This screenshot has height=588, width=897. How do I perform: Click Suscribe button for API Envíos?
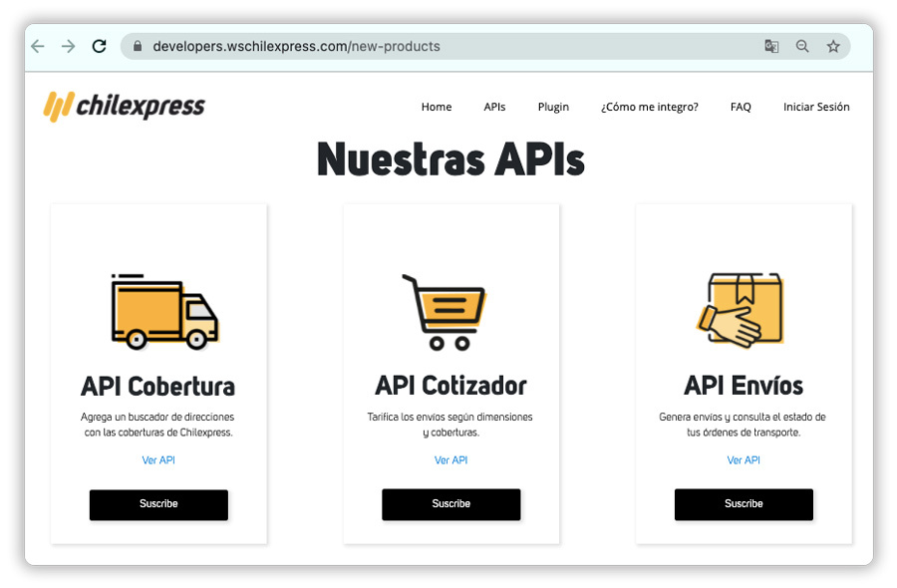(744, 504)
